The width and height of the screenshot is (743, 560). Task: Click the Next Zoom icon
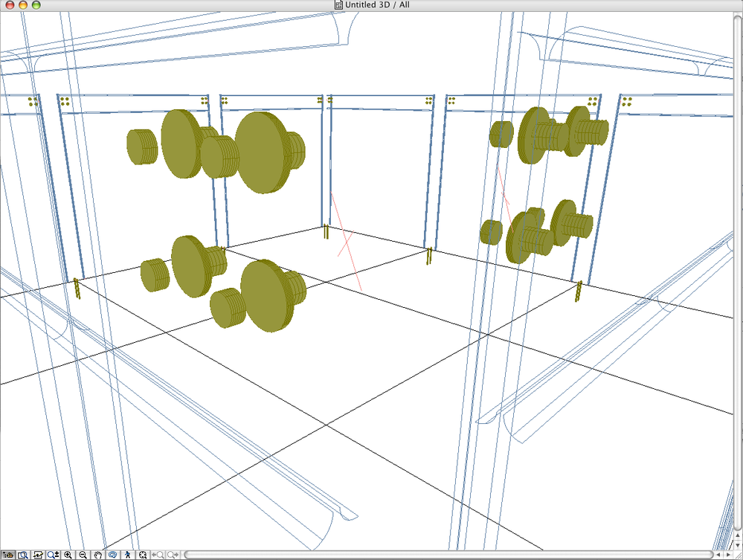click(173, 555)
